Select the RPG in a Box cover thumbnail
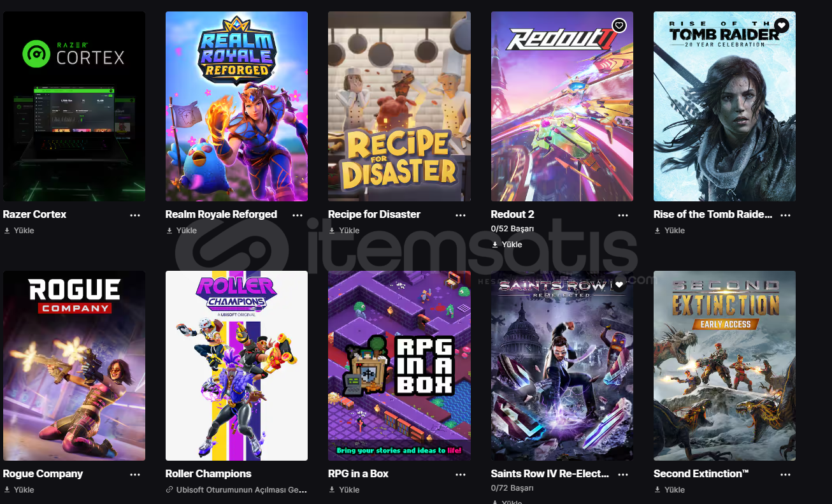 tap(399, 366)
